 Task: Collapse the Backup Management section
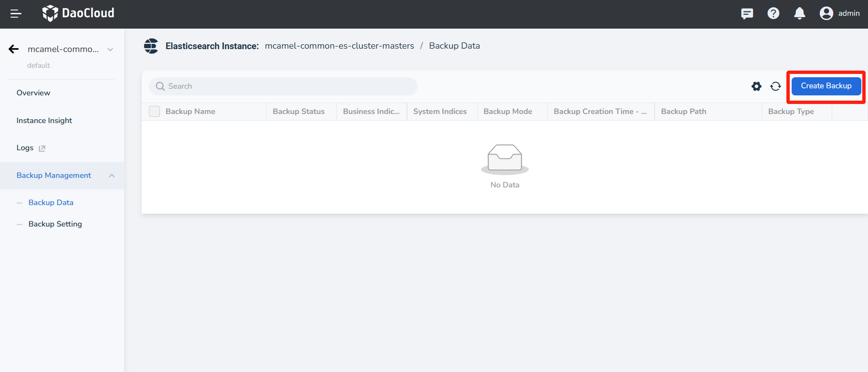(x=112, y=176)
